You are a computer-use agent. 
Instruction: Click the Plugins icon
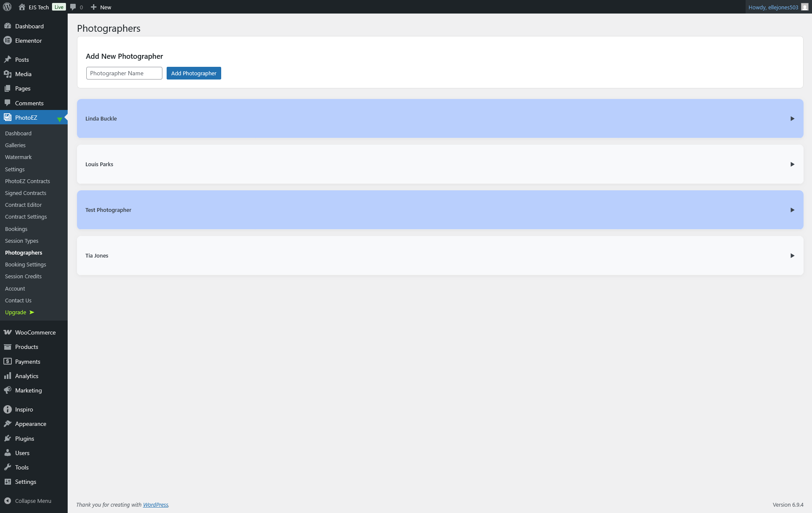point(8,439)
